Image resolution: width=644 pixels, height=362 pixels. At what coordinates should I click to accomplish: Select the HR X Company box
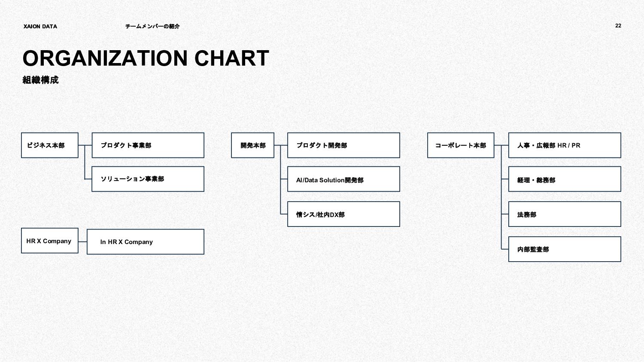[49, 241]
